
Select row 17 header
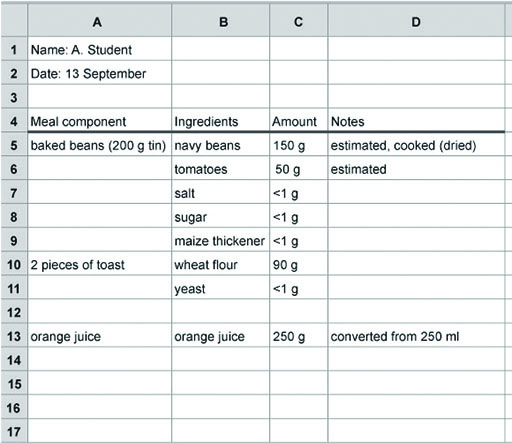14,432
